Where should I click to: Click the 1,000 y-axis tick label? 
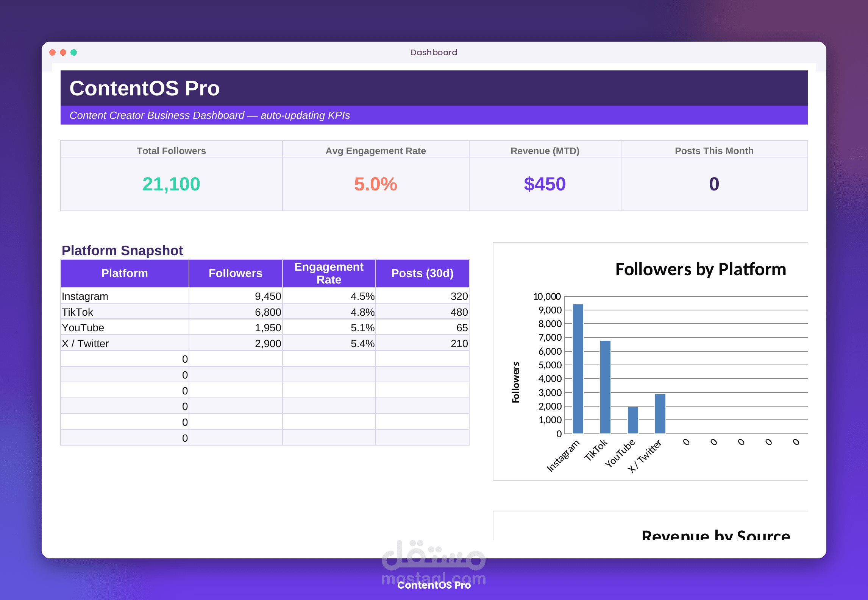(550, 420)
